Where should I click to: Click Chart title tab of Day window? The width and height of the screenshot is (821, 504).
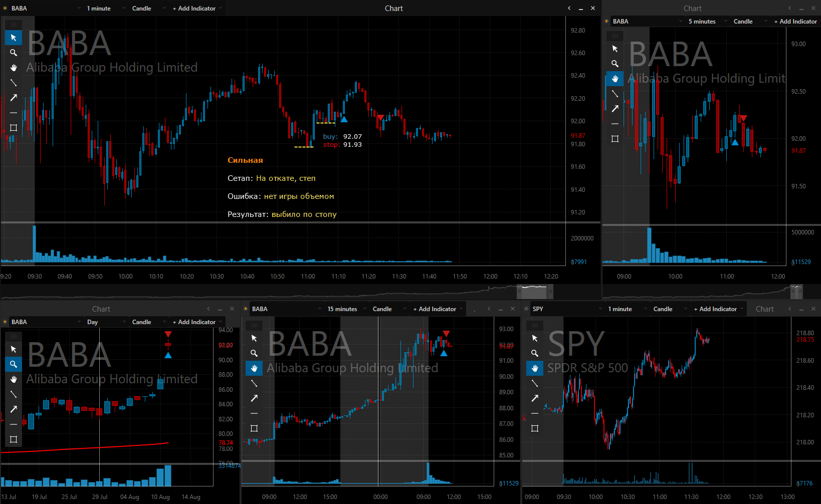coord(101,309)
